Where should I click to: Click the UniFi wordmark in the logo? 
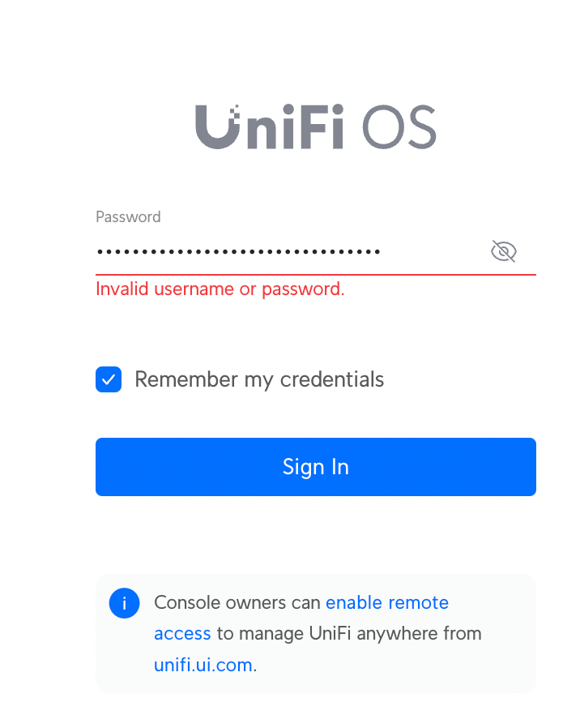pyautogui.click(x=270, y=126)
